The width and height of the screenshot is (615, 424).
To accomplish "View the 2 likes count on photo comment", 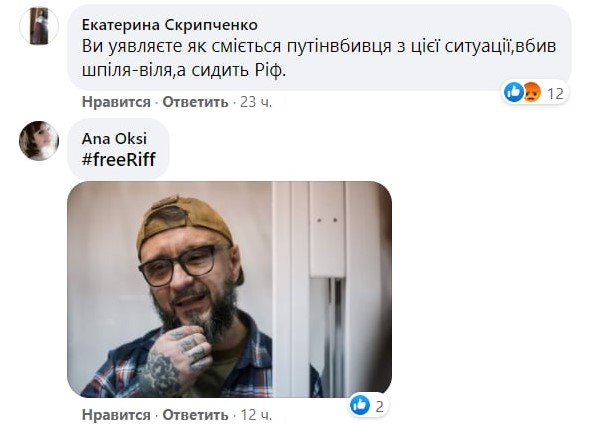I will point(379,406).
